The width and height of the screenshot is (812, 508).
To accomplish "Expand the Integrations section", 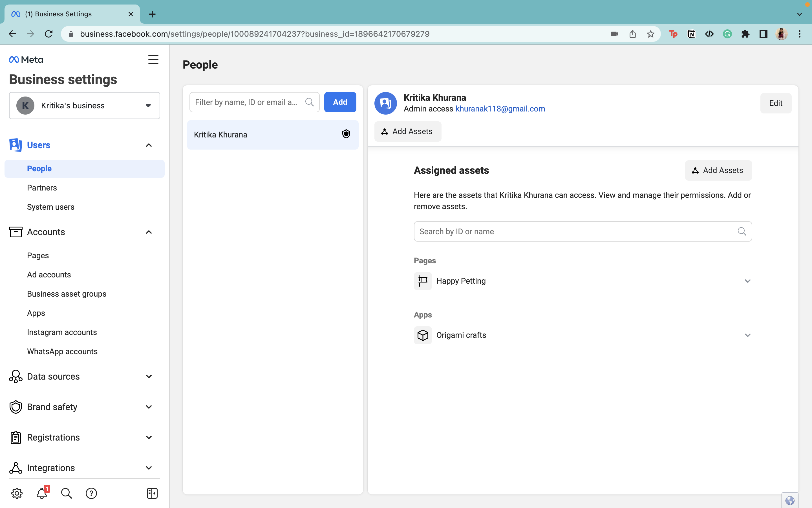I will click(149, 468).
